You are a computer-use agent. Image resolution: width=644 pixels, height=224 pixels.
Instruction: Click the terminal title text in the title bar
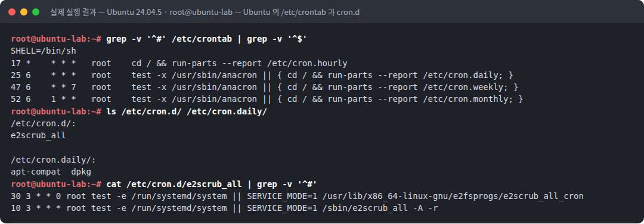[205, 12]
